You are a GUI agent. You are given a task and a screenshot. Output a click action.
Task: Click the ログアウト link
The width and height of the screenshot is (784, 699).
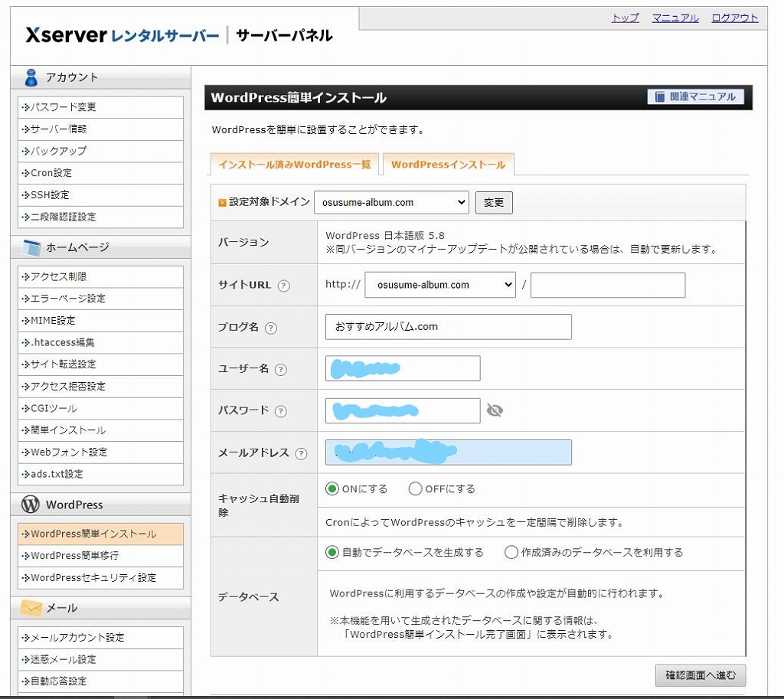734,18
